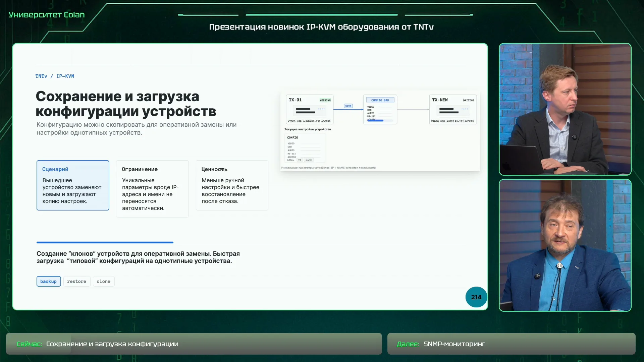644x362 pixels.
Task: Click the ACCESS port label on TX-01
Action: (x=326, y=121)
